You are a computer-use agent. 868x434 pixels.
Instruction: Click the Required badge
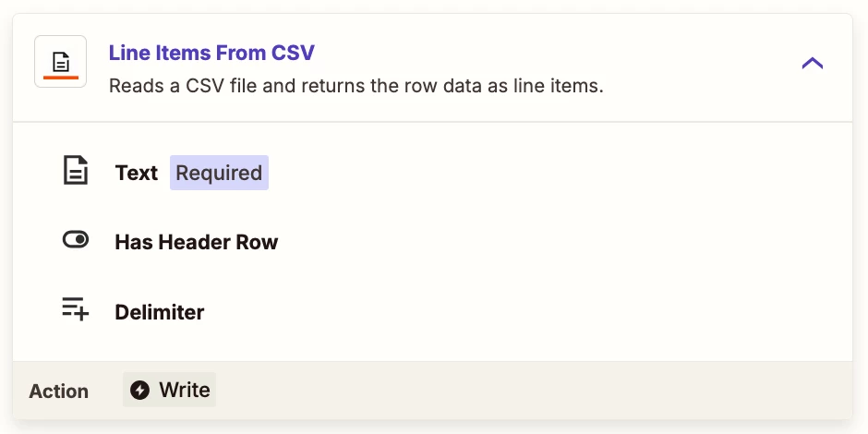coord(219,173)
